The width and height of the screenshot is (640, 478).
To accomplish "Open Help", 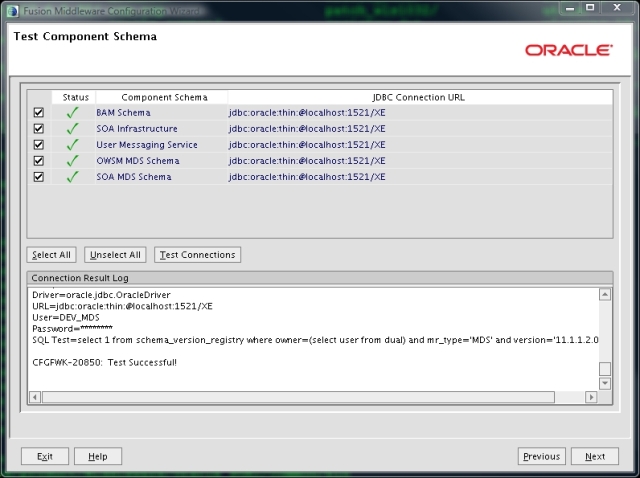I will coord(98,456).
